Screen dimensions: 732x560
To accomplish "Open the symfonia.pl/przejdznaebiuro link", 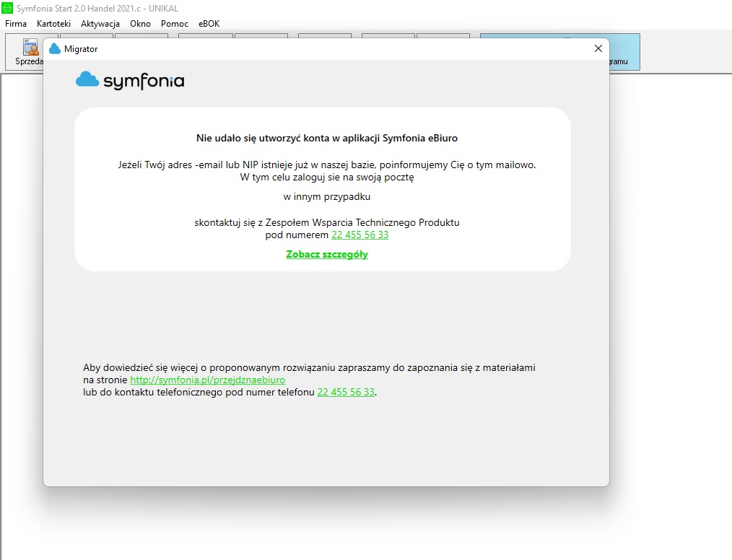I will tap(208, 380).
